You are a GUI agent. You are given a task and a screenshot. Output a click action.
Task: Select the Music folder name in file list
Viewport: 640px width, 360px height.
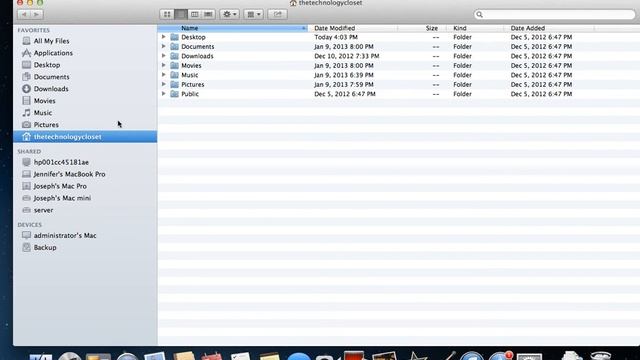pyautogui.click(x=190, y=75)
